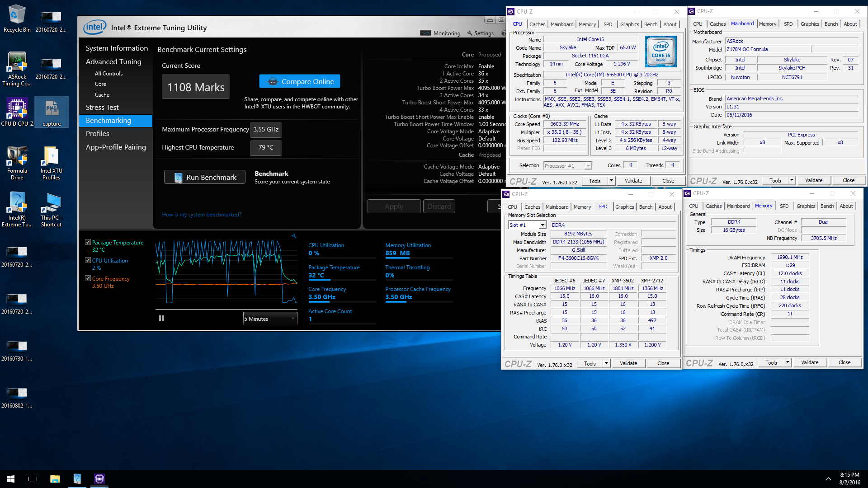The width and height of the screenshot is (868, 488).
Task: Open 'How is my system benchmarked?' link
Action: coord(202,215)
